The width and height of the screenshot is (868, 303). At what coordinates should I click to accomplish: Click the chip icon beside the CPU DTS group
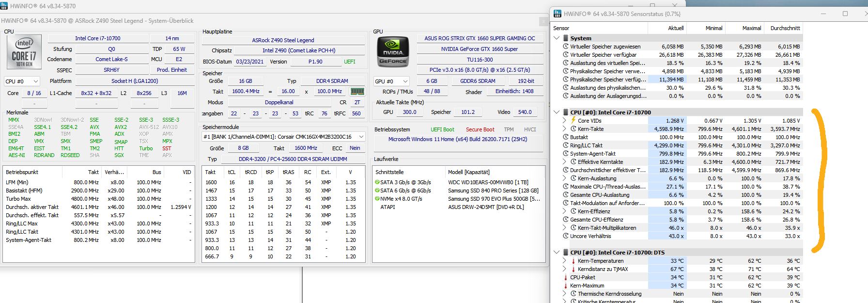(x=565, y=252)
